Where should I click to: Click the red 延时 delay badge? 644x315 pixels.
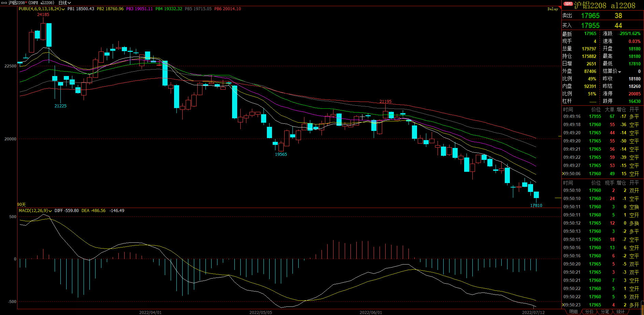pos(568,4)
